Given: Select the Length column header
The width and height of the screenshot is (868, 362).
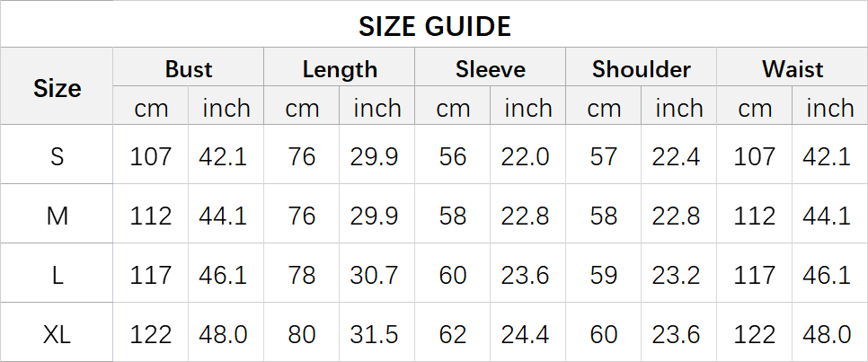Looking at the screenshot, I should (x=340, y=69).
